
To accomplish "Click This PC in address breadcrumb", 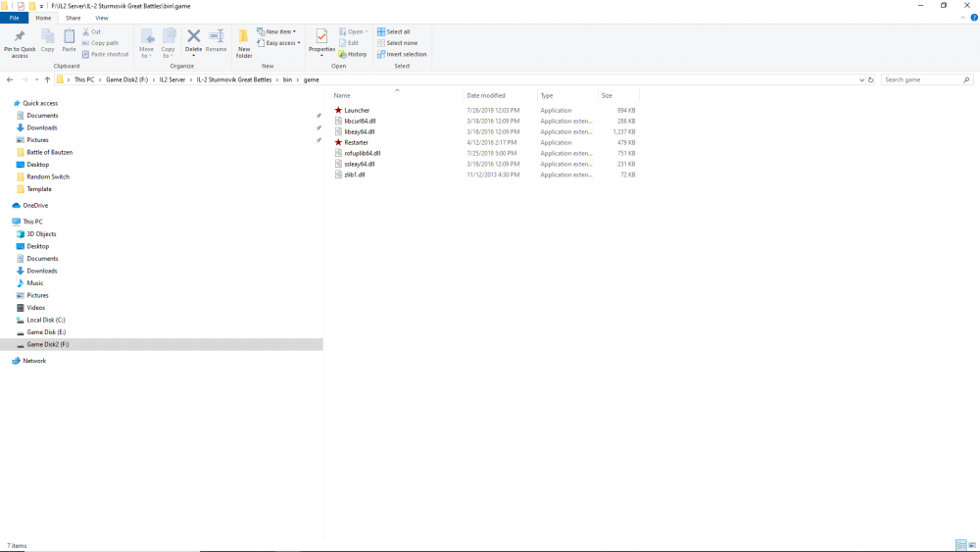I will pos(83,80).
